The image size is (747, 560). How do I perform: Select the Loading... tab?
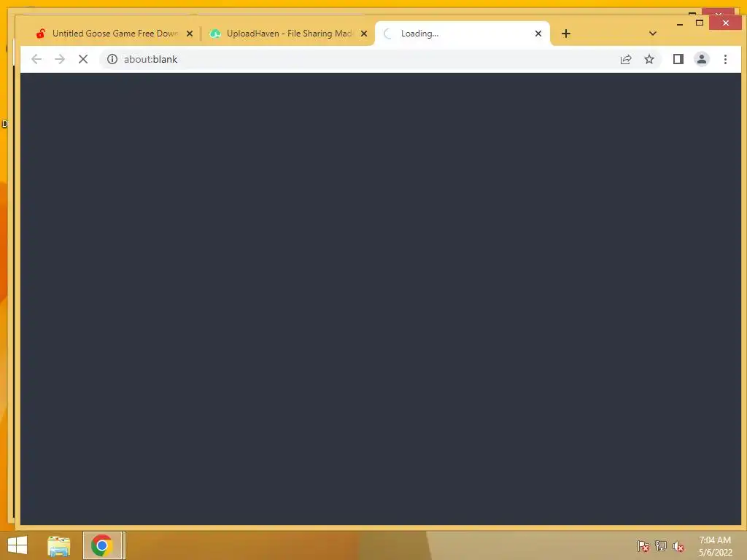click(x=462, y=34)
